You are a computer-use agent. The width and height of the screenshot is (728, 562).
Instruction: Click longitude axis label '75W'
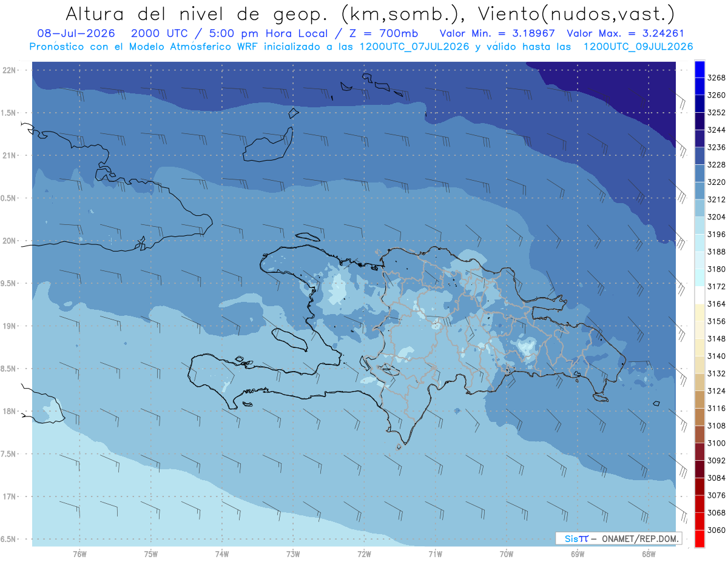click(x=150, y=554)
